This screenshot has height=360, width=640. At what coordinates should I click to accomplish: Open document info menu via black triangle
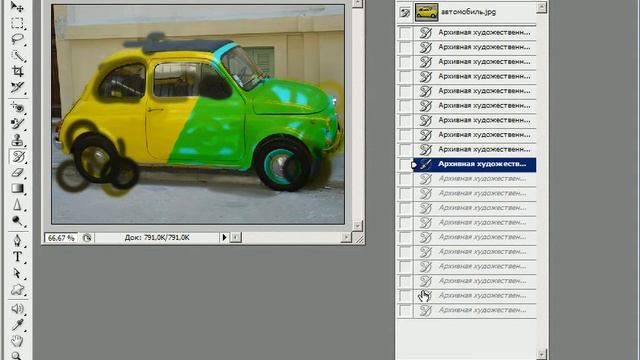click(224, 237)
